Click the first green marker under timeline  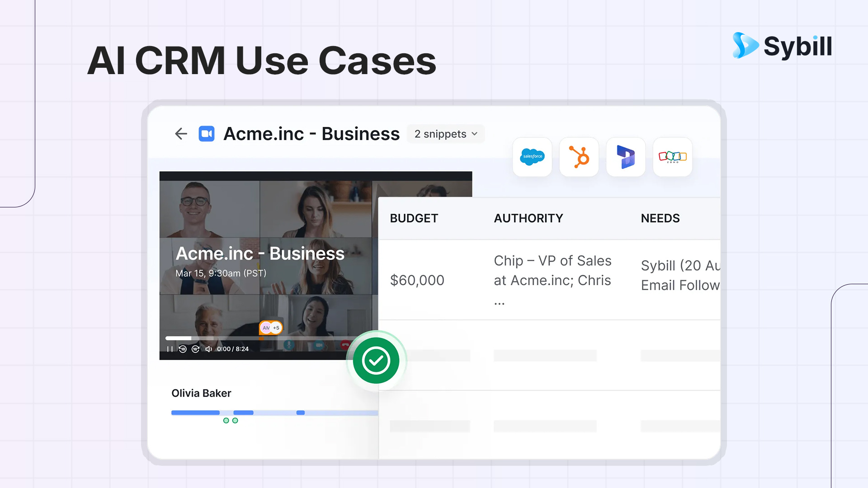[x=226, y=421]
